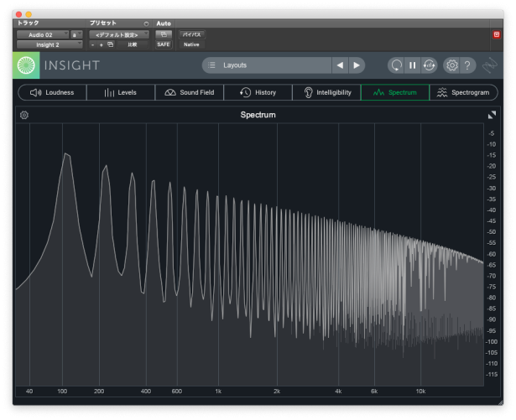This screenshot has width=516, height=420.
Task: Click the reset meters circular arrow icon
Action: point(395,65)
